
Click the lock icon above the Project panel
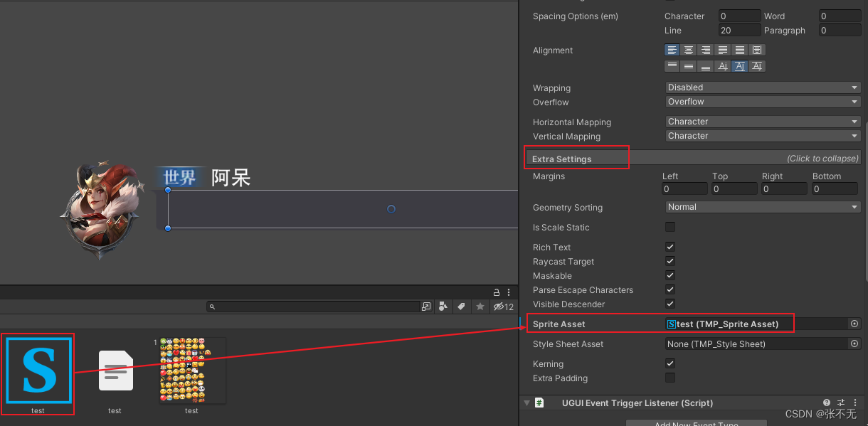[x=496, y=292]
